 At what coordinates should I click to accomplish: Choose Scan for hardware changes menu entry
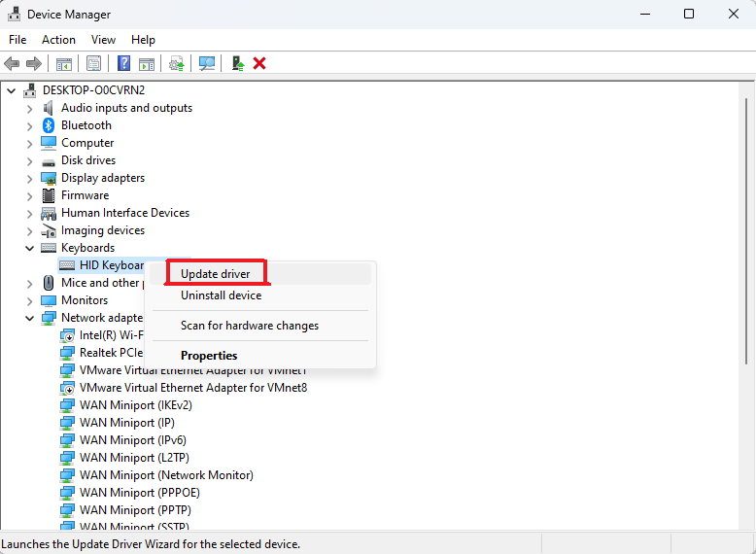pos(260,326)
